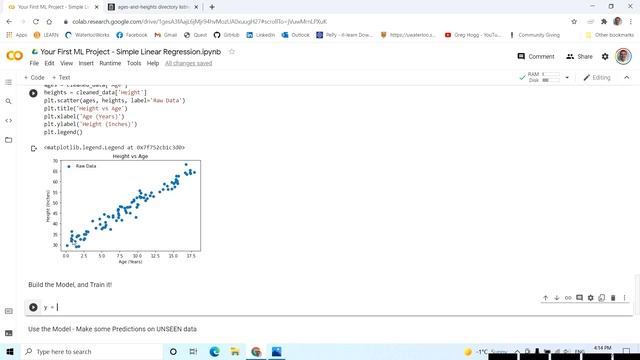Image resolution: width=640 pixels, height=360 pixels.
Task: Open Task View on taskbar
Action: tap(193, 351)
